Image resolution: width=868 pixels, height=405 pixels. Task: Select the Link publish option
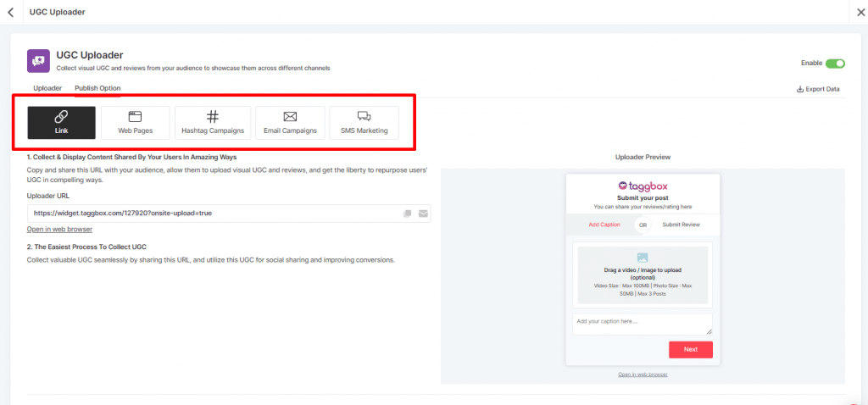click(61, 122)
